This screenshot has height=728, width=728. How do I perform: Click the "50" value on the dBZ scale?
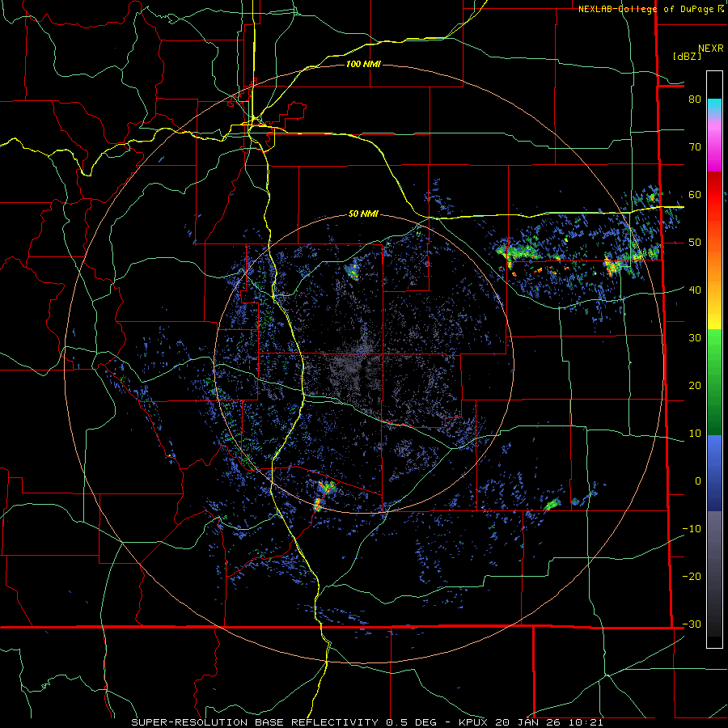point(695,243)
